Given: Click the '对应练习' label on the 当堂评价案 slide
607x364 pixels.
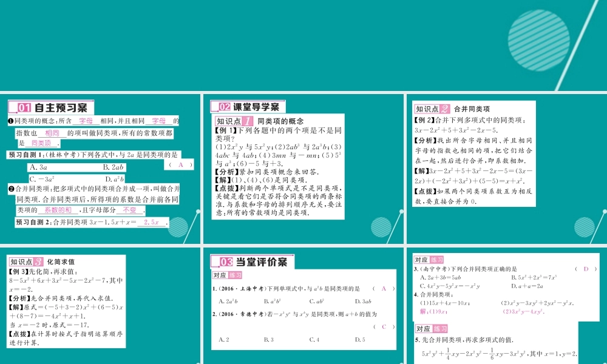Looking at the screenshot, I should (227, 275).
